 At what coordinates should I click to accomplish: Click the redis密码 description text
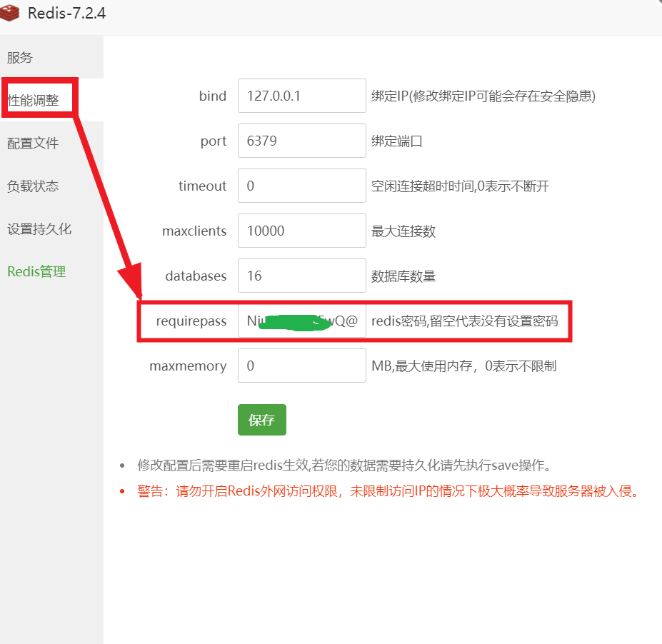tap(464, 321)
